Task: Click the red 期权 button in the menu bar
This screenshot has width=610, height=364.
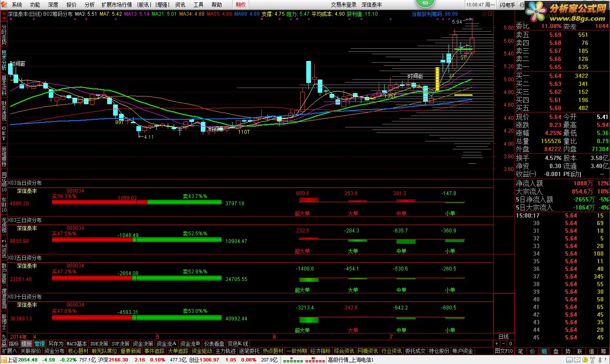Action: 241,5
